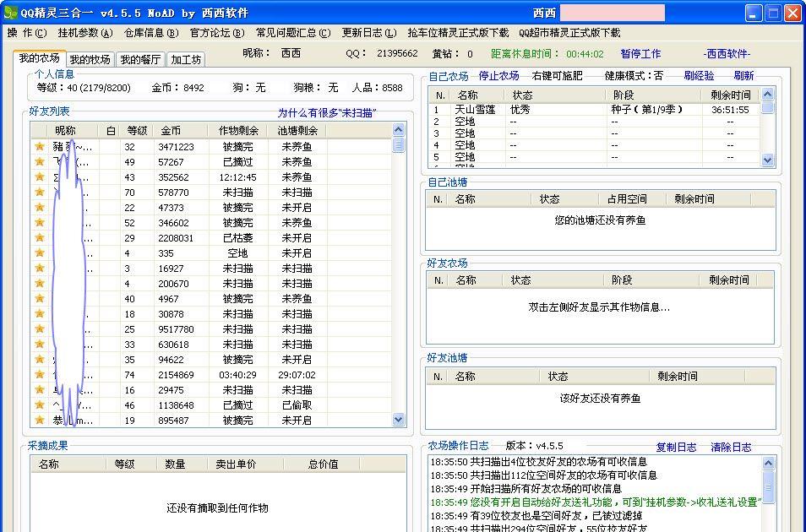Click 清除日志 to clear the log

click(730, 447)
